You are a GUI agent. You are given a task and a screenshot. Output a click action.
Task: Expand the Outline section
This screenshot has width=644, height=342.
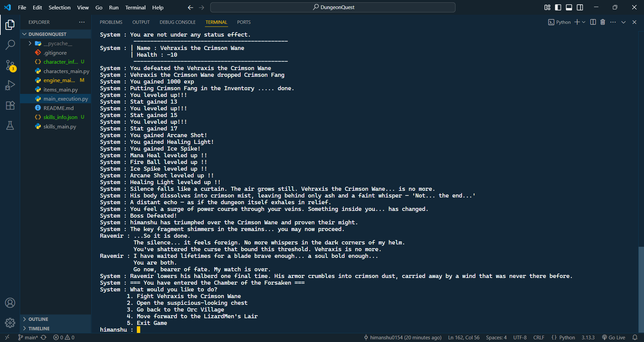[x=56, y=319]
